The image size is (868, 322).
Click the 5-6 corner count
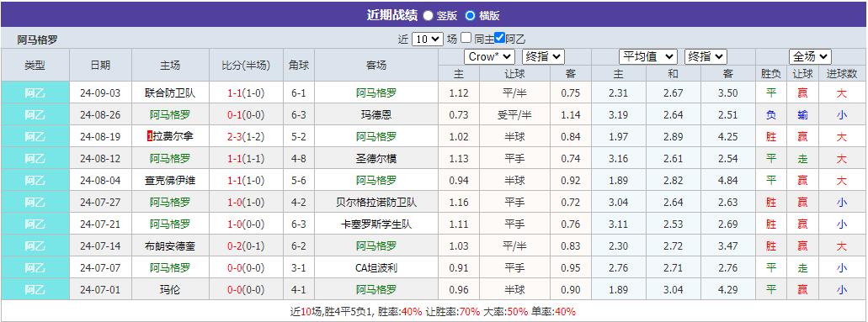coord(298,181)
